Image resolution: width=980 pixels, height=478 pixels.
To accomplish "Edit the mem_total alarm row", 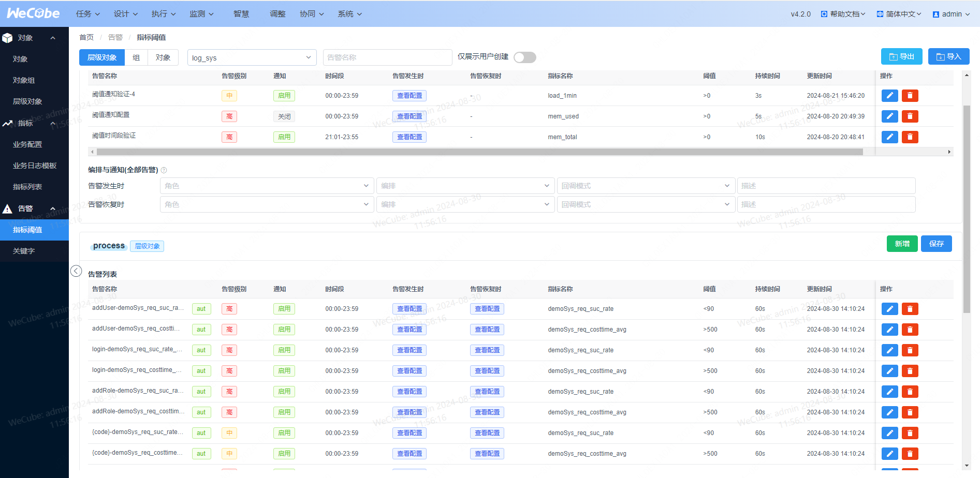I will point(889,137).
